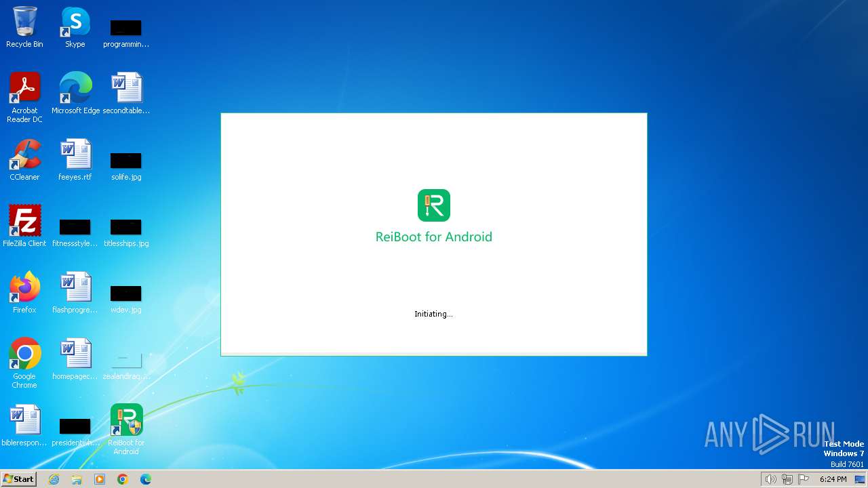Open Firefox desktop shortcut

point(24,292)
